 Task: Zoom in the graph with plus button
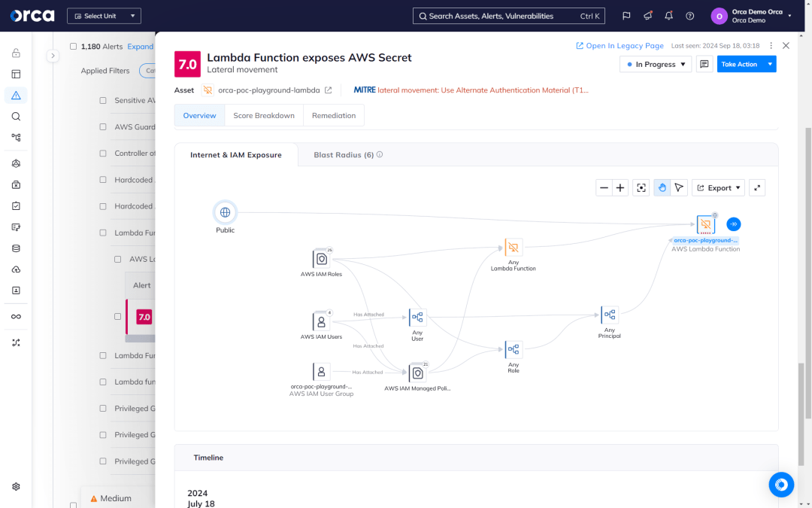pos(620,187)
